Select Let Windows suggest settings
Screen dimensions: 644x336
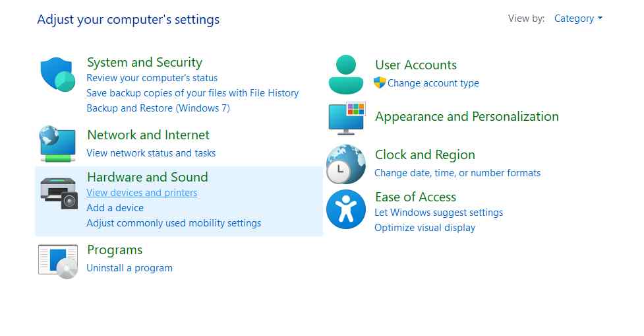click(438, 213)
